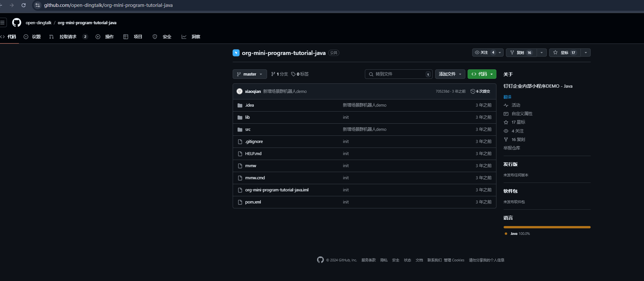Open the 管理 Cookies footer link
This screenshot has height=281, width=644.
click(x=454, y=260)
